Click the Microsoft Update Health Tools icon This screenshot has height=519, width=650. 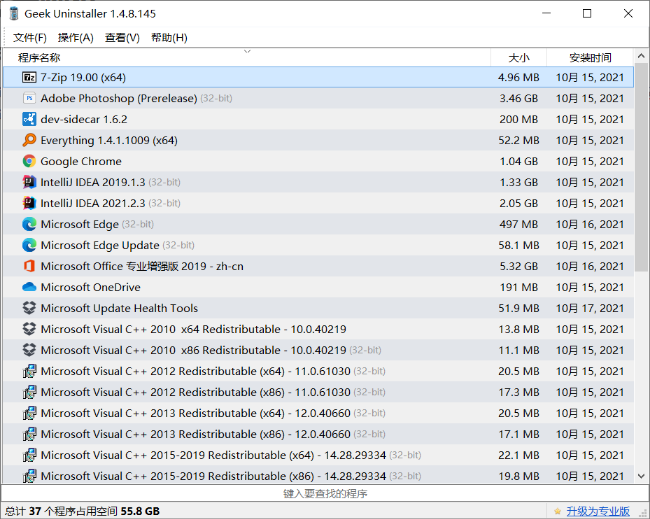click(29, 308)
